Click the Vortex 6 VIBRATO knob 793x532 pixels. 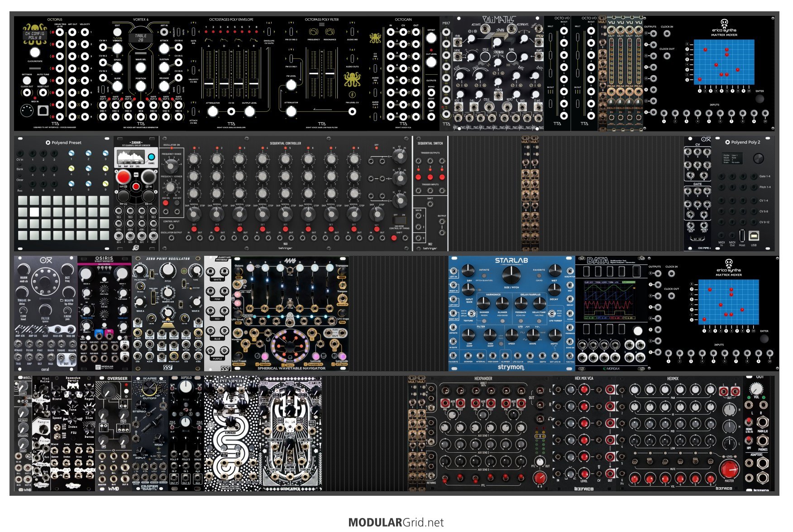(117, 49)
